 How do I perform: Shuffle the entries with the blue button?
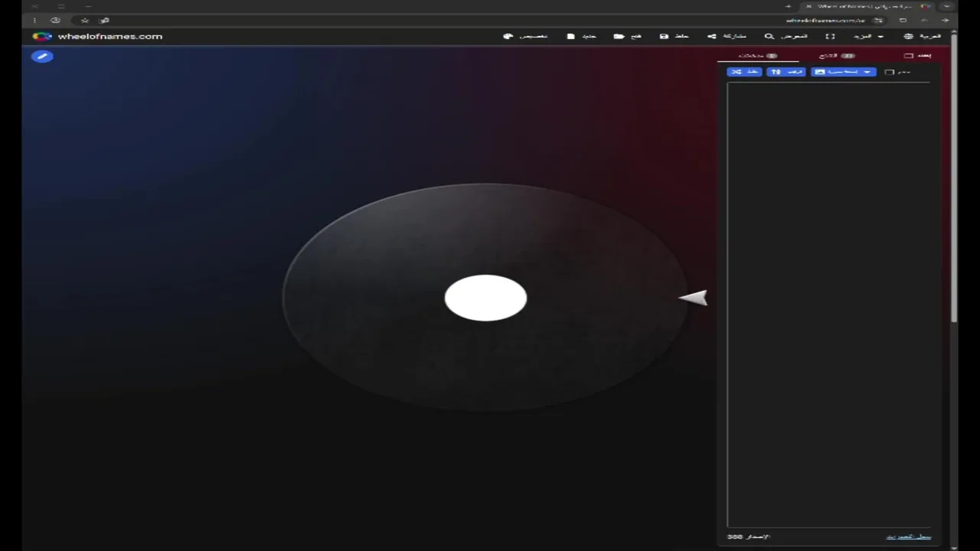tap(744, 72)
